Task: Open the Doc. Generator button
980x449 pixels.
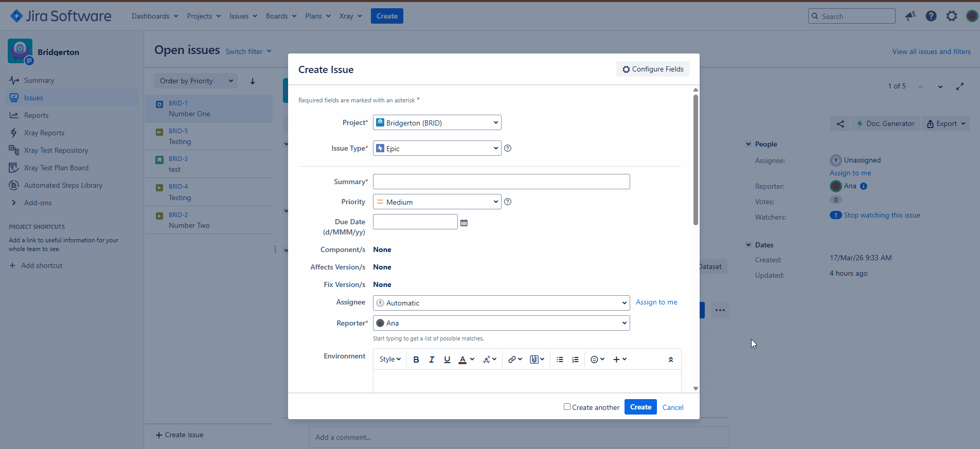Action: pos(885,123)
